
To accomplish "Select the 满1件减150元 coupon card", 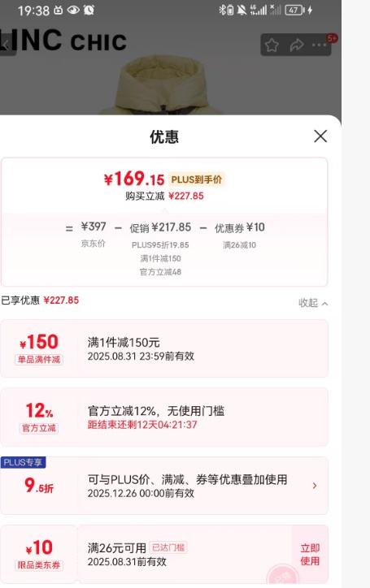I will click(x=164, y=348).
